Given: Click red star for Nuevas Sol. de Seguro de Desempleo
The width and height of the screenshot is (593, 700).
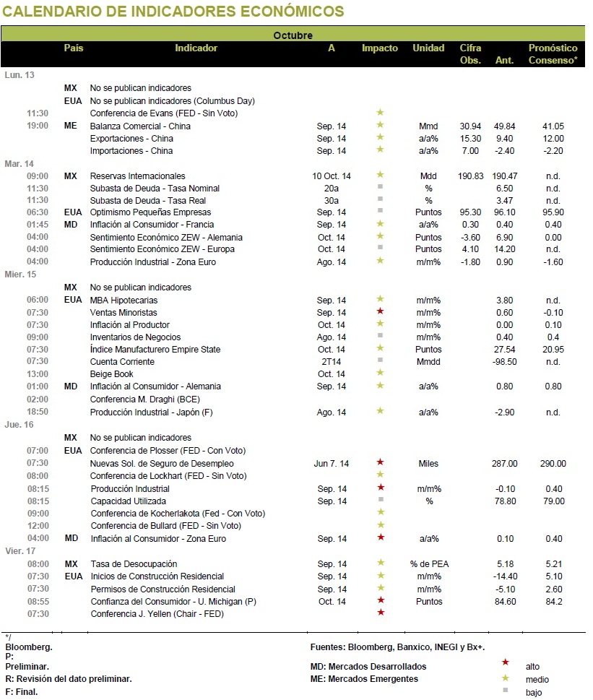Looking at the screenshot, I should click(380, 462).
